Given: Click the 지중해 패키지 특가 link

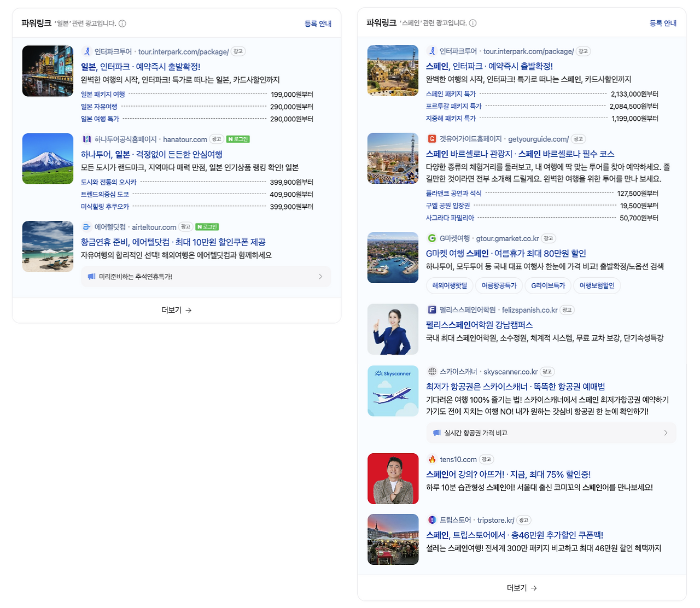Looking at the screenshot, I should (x=451, y=118).
